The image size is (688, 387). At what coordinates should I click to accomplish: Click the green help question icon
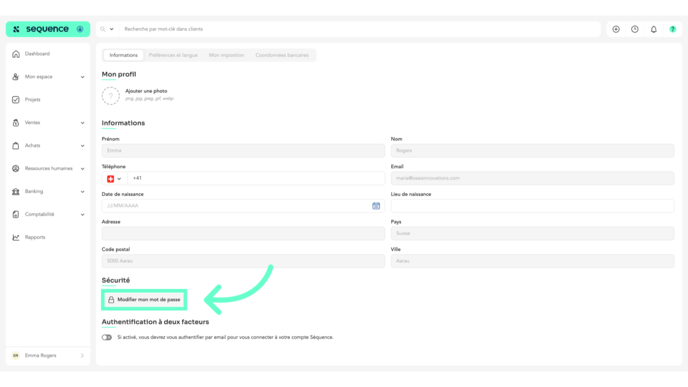click(673, 29)
